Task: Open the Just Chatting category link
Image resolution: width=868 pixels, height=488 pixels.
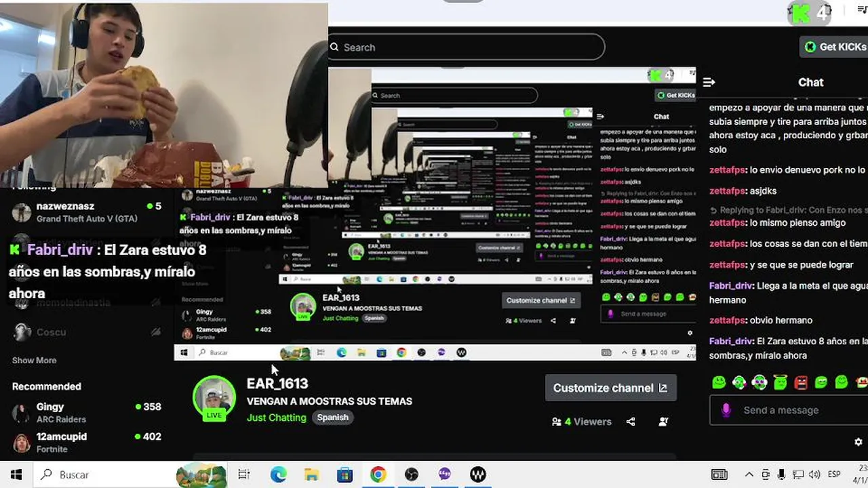Action: click(x=276, y=418)
